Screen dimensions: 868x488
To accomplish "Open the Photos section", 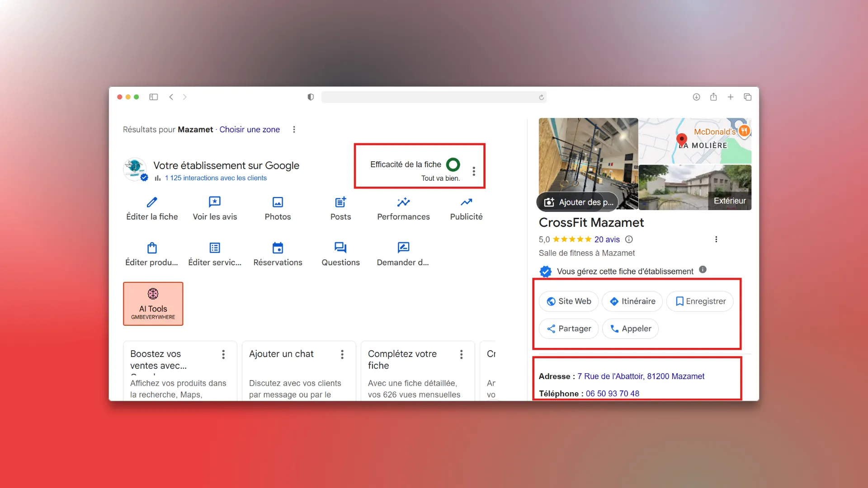I will tap(278, 208).
